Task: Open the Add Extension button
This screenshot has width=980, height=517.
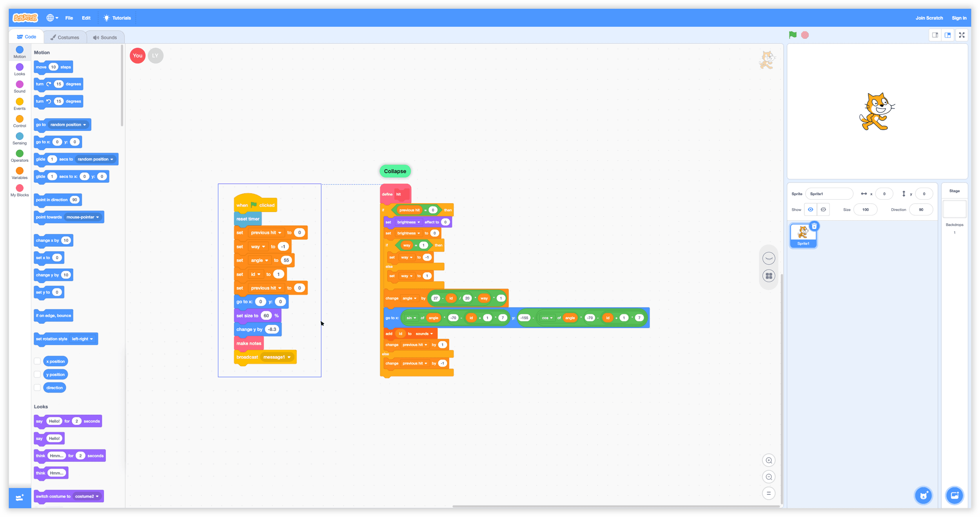Action: pyautogui.click(x=20, y=497)
